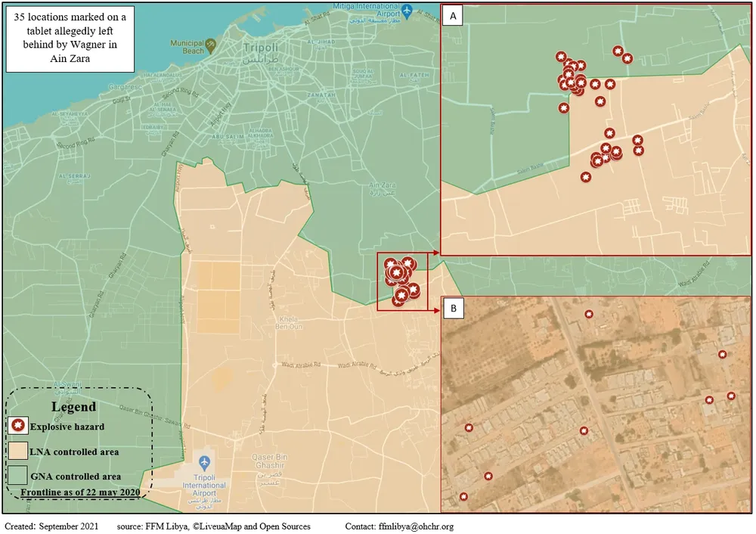Click the arrowhead pointing to inset B
756x534 pixels.
click(x=436, y=309)
